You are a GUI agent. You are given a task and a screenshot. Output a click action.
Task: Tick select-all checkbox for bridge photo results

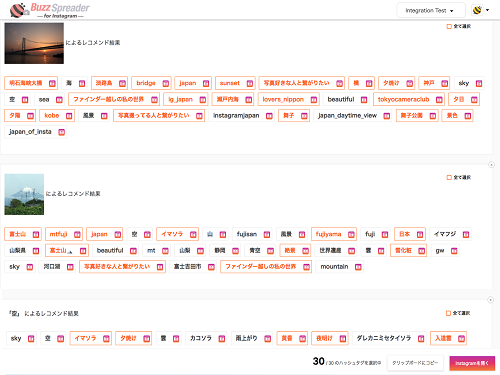(x=449, y=26)
